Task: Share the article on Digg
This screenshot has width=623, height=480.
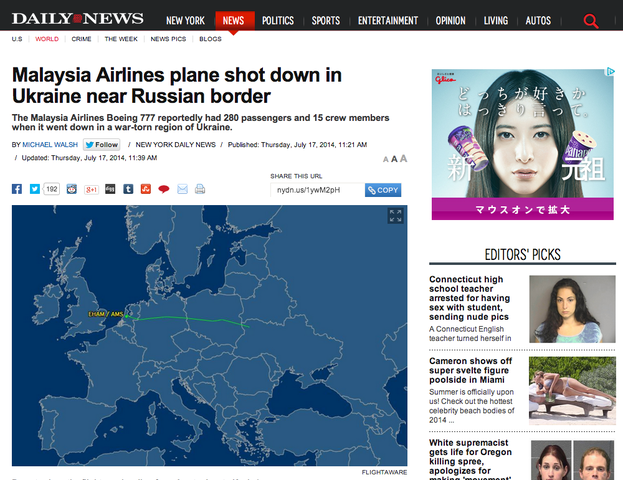Action: pos(110,189)
